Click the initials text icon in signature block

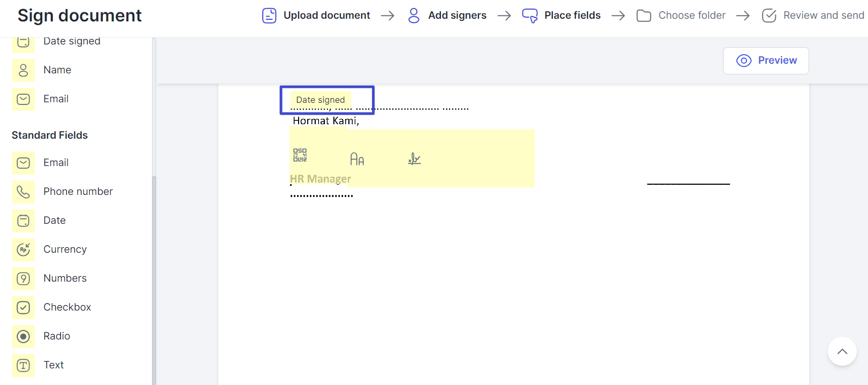pos(357,159)
